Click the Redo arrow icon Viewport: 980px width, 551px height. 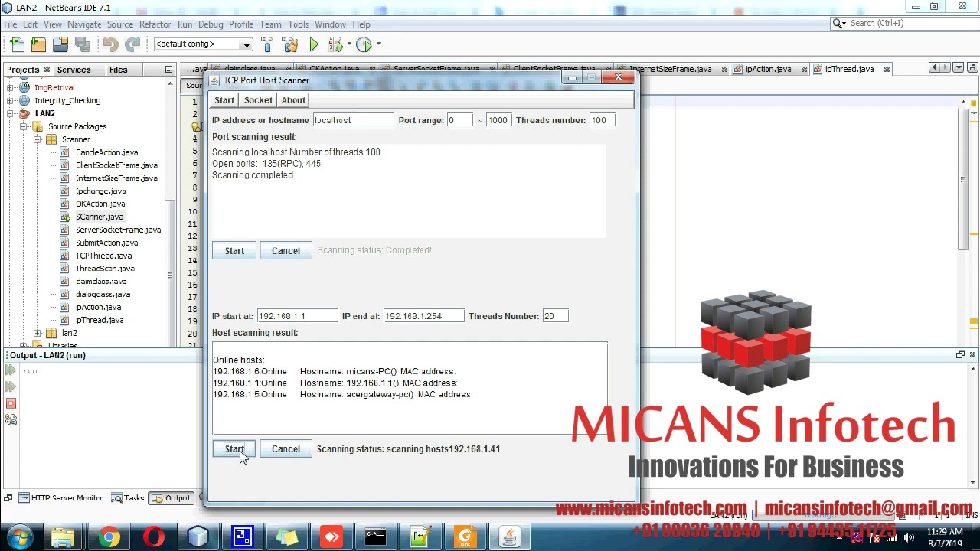pos(132,45)
